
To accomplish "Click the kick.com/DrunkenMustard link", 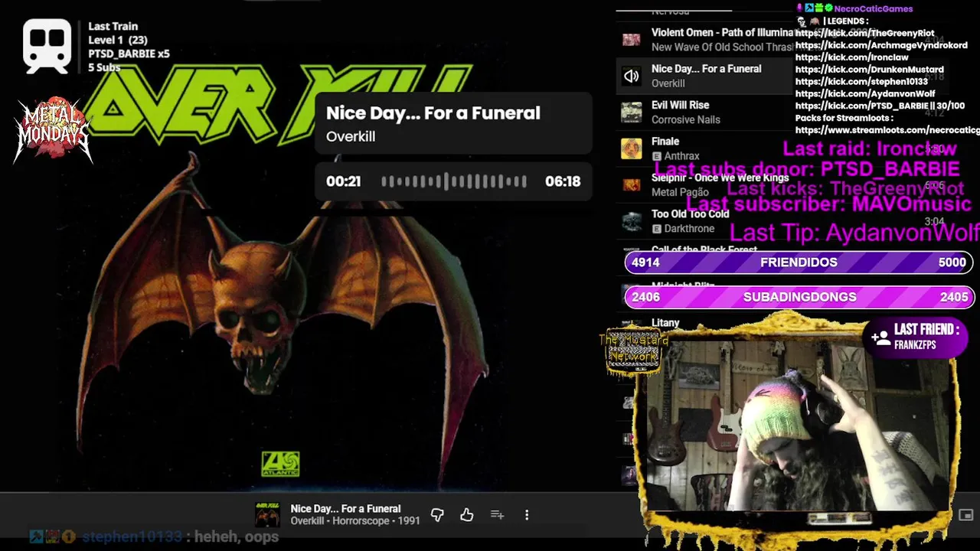I will coord(869,70).
